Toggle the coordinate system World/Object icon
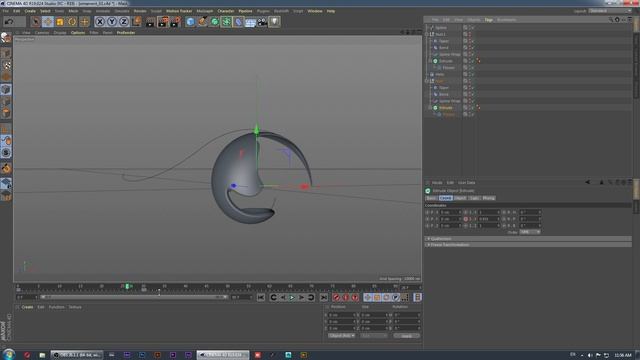This screenshot has height=360, width=640. click(x=137, y=22)
